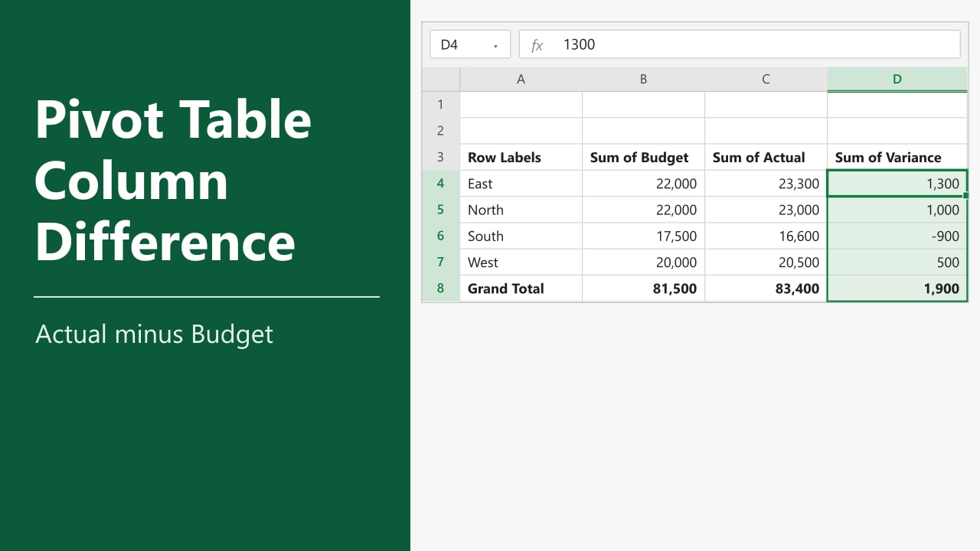The width and height of the screenshot is (980, 551).
Task: Click the 'Sum of Budget' header cell
Action: (644, 157)
